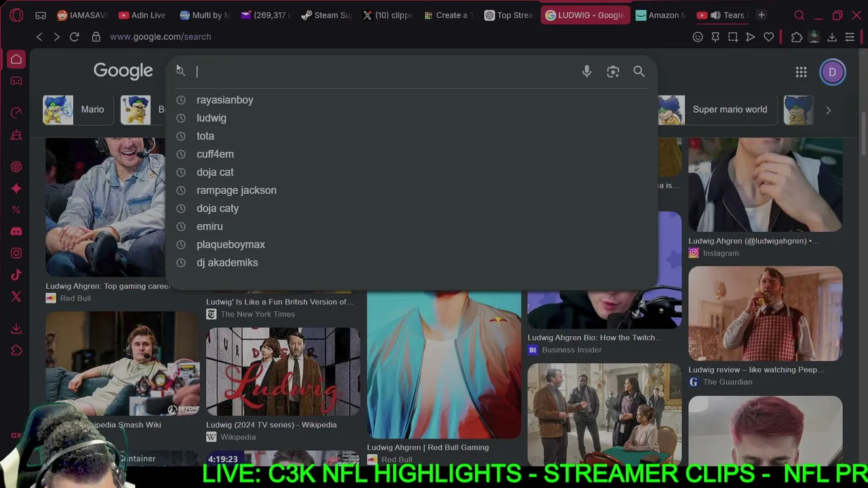Viewport: 868px width, 488px height.
Task: Open 'Ludwig Ahgren | Red Bull Gaming' result
Action: tap(428, 447)
